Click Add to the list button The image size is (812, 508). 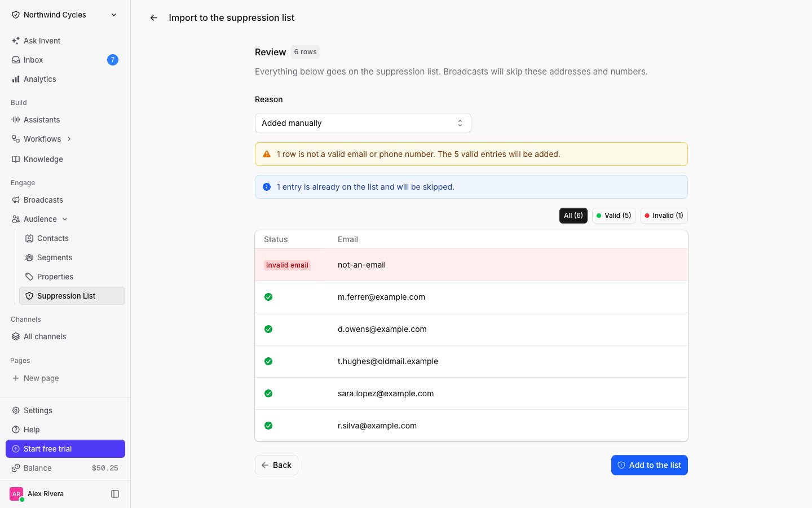pyautogui.click(x=650, y=465)
